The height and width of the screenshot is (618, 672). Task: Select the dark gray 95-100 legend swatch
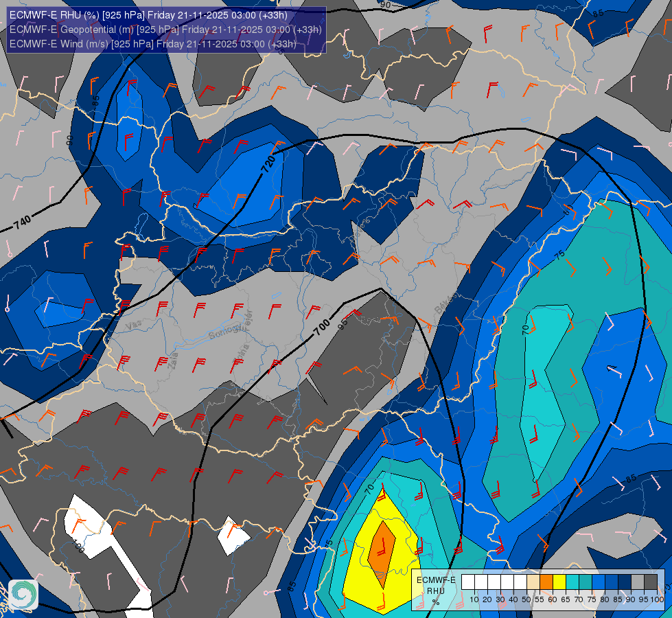click(x=651, y=582)
